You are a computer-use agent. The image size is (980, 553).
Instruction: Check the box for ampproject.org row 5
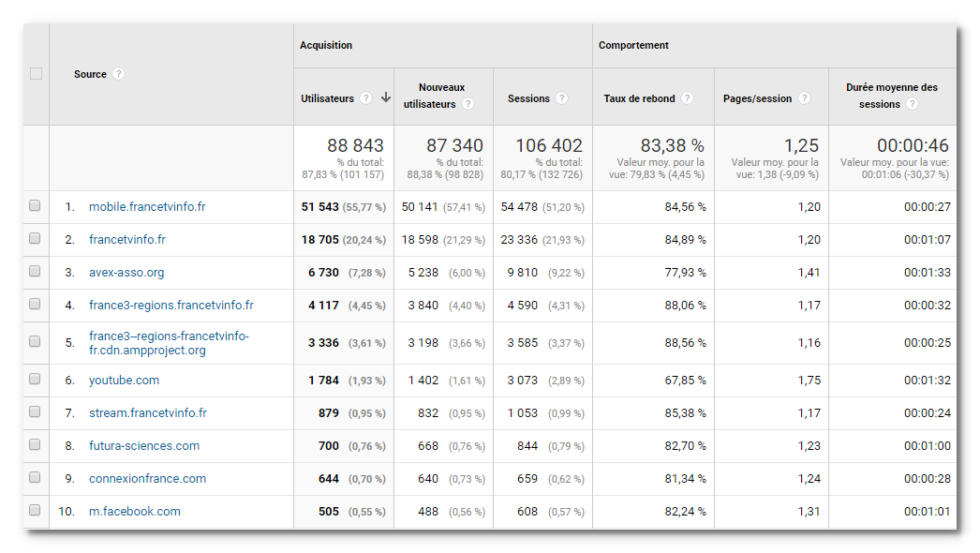(x=35, y=341)
